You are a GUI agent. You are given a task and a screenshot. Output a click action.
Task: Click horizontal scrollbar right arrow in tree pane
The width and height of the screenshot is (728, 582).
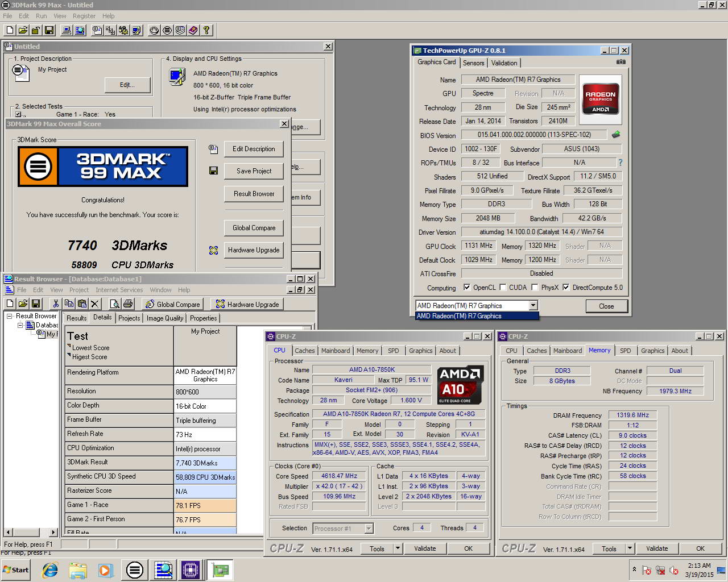click(x=53, y=533)
